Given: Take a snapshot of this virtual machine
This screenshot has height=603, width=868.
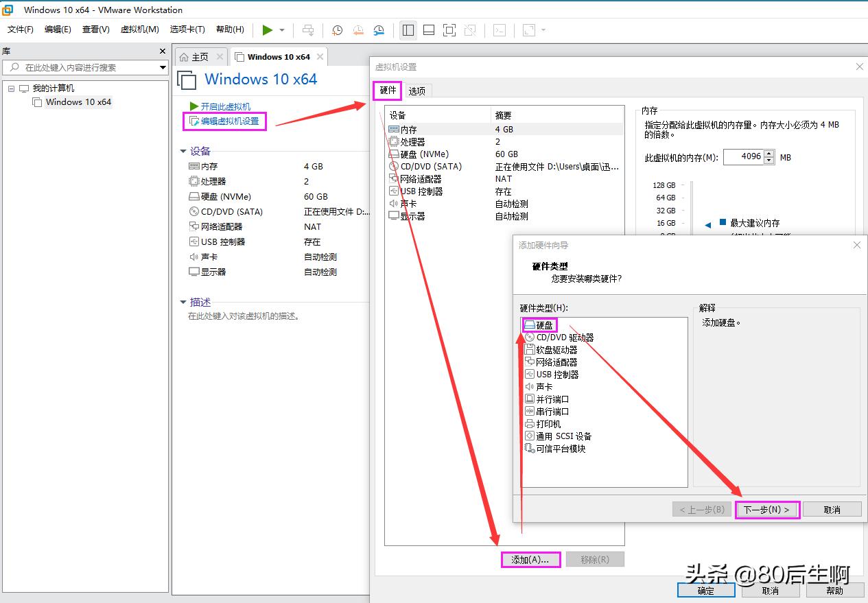Looking at the screenshot, I should point(336,30).
